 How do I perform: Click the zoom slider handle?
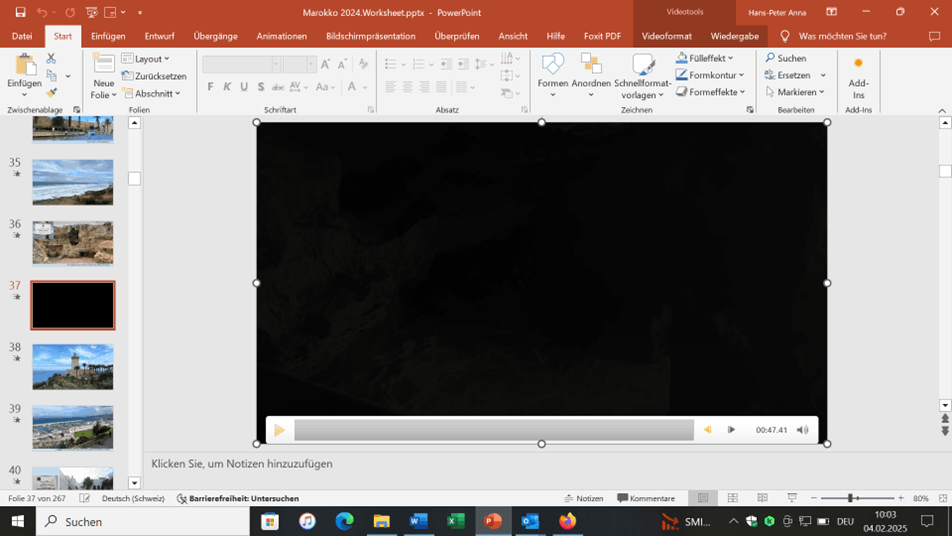click(851, 498)
